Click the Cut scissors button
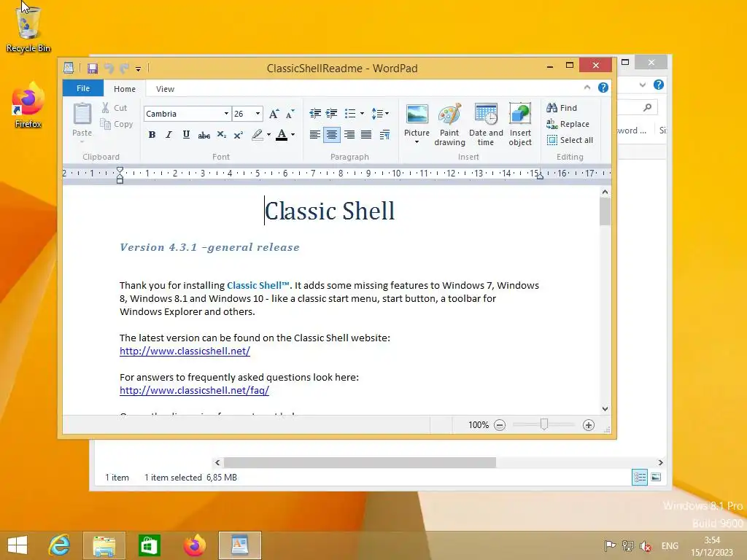 click(x=114, y=108)
